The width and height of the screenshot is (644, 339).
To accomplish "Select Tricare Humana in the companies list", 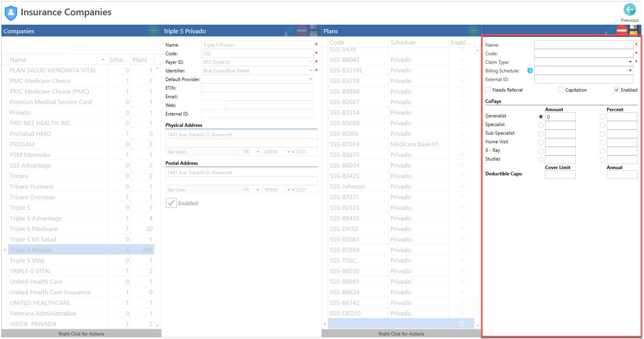I will coord(81,186).
